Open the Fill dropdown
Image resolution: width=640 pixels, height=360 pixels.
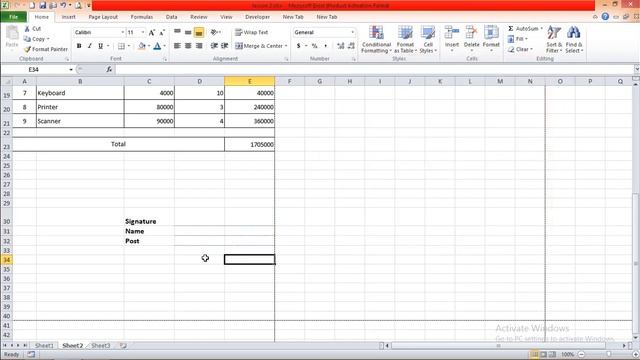point(518,39)
